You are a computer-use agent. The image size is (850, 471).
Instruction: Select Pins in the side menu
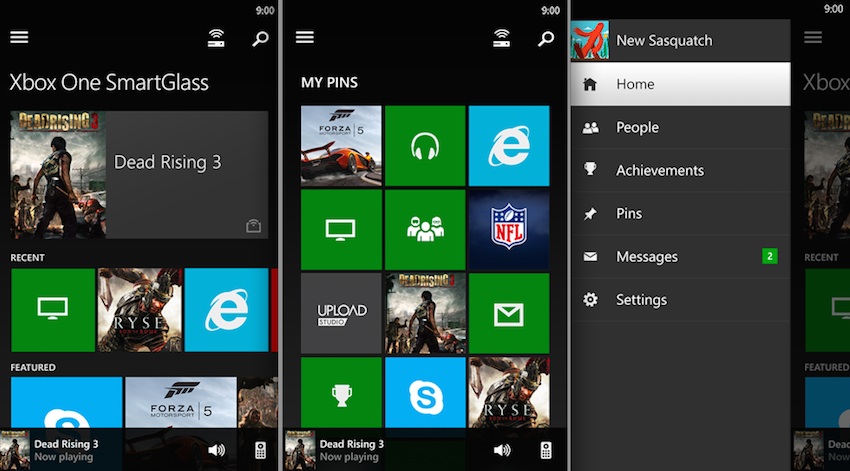tap(680, 214)
